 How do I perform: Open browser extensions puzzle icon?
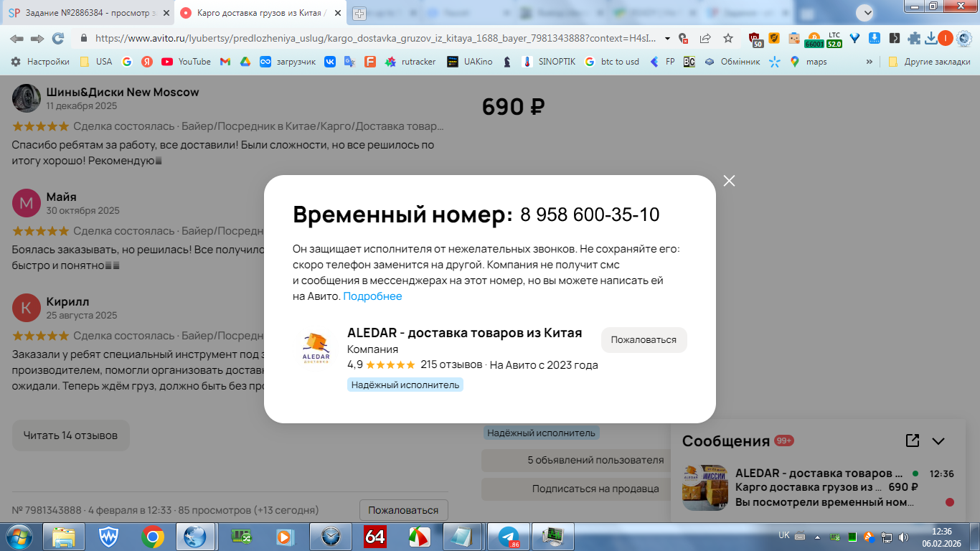(914, 38)
